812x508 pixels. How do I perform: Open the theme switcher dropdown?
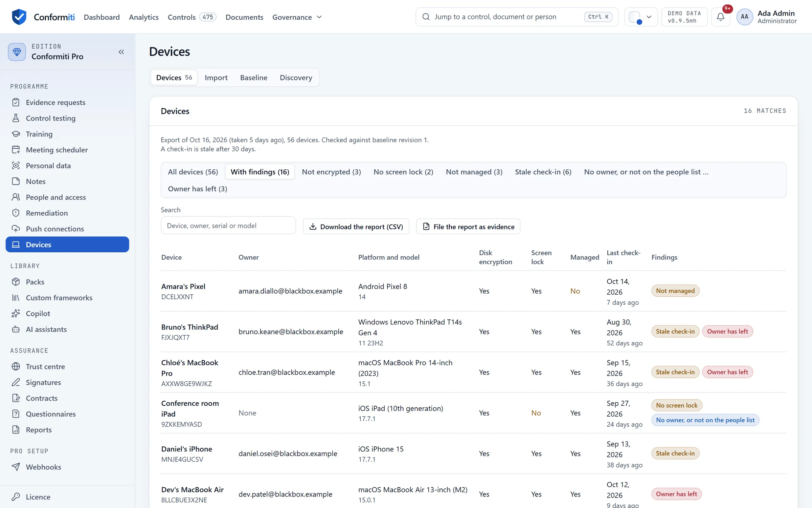(x=641, y=17)
